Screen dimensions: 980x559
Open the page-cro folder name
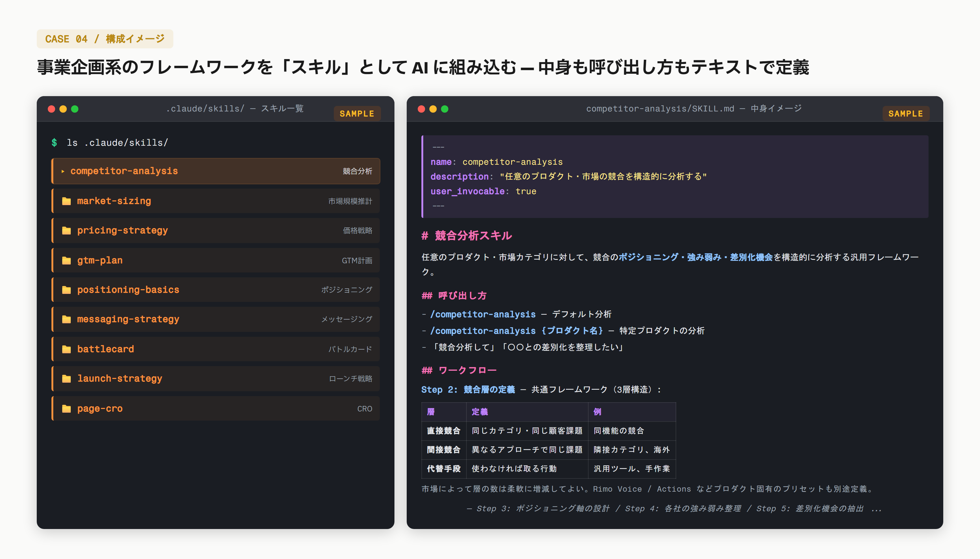[x=100, y=409]
